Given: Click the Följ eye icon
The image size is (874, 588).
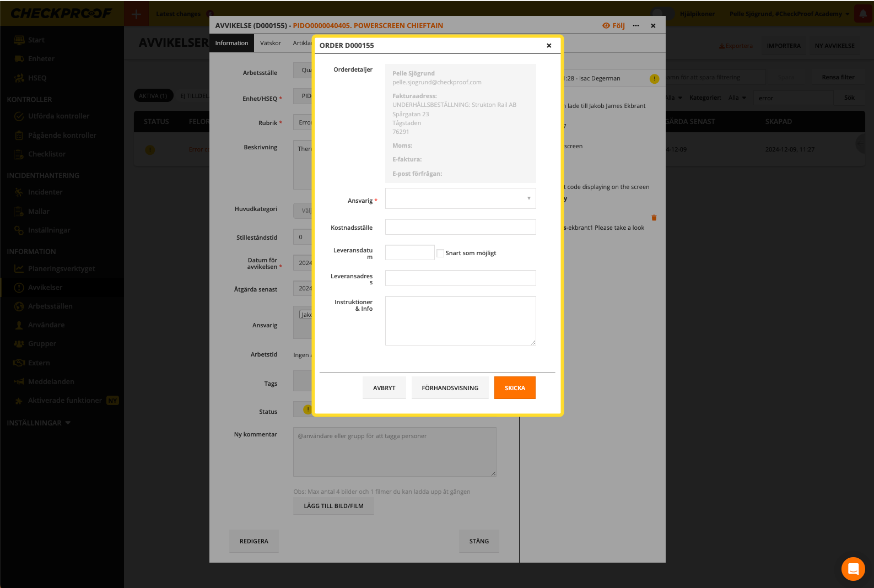Looking at the screenshot, I should click(606, 25).
